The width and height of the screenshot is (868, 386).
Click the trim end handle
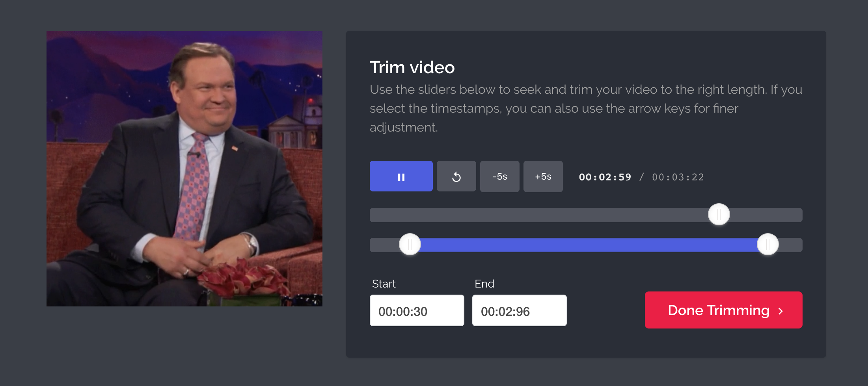[x=768, y=244]
